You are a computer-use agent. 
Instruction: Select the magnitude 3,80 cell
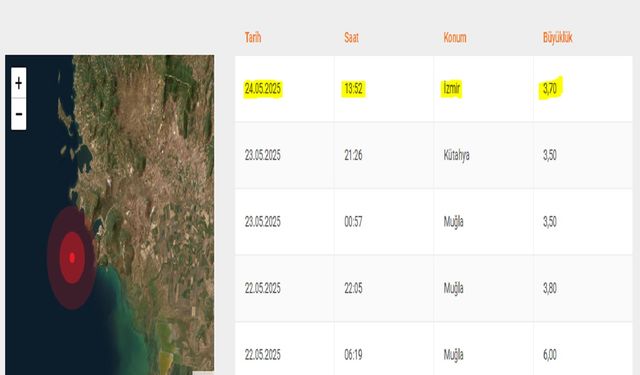pos(550,288)
